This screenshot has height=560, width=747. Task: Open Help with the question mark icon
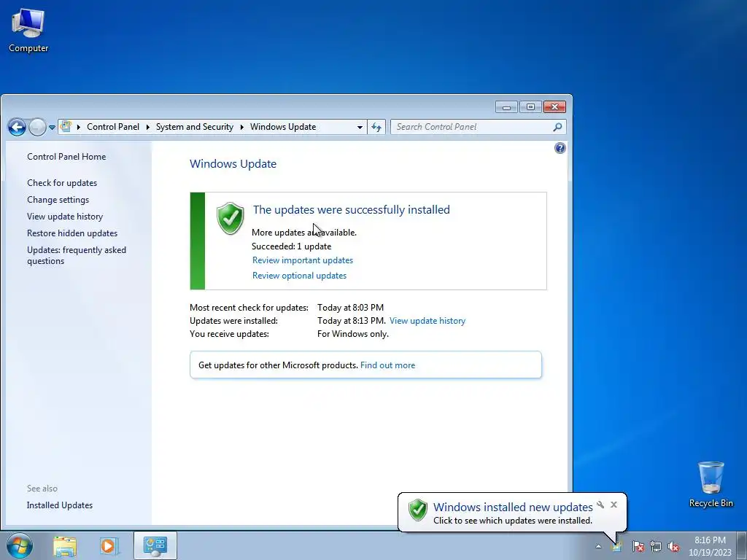[560, 148]
